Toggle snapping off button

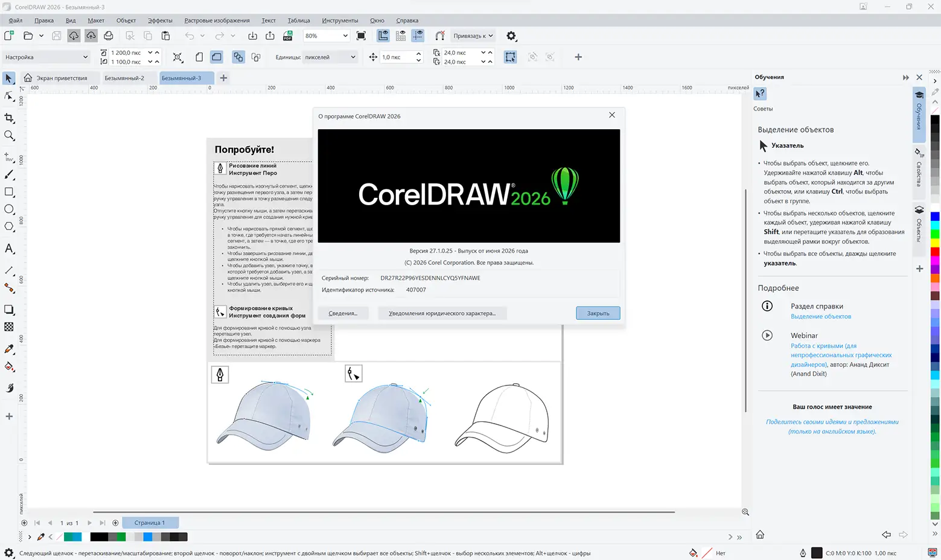pos(440,36)
